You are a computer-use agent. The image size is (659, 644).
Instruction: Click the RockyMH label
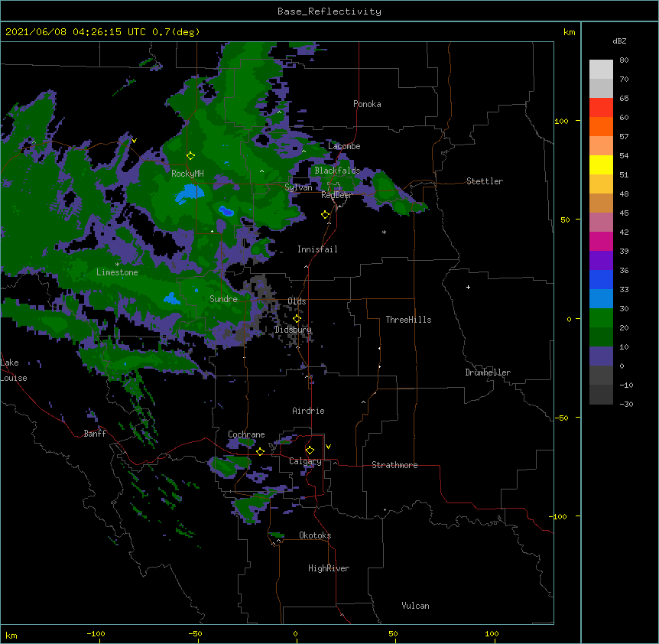(187, 174)
